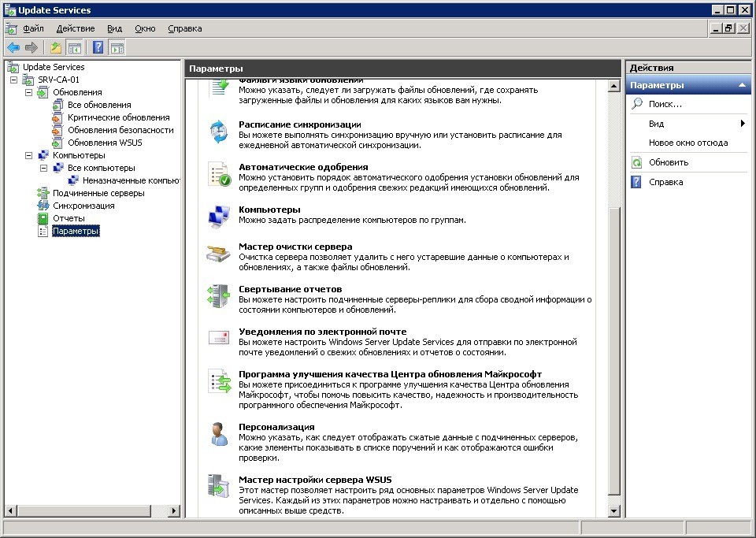The height and width of the screenshot is (538, 756).
Task: Open Мастер очистки сервера link
Action: (x=295, y=247)
